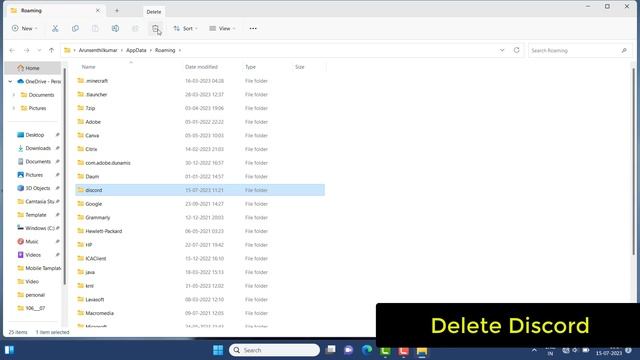Click the taskbar Search box

274,350
